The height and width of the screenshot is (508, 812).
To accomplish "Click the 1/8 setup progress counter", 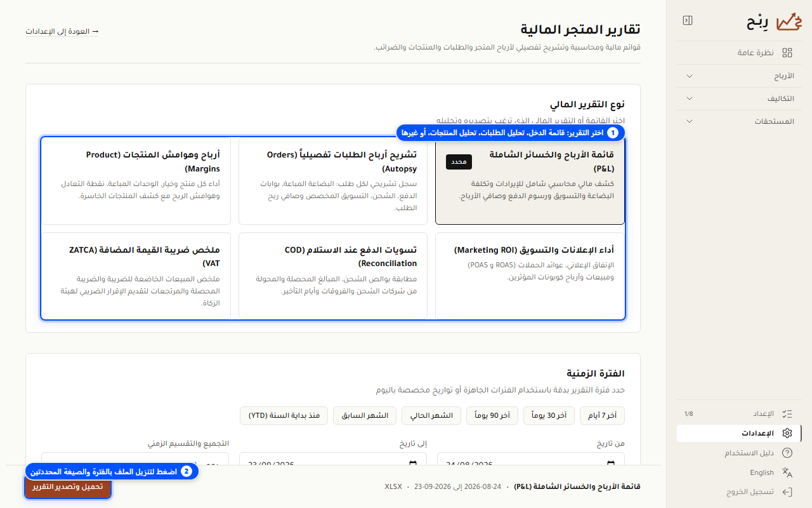I will point(689,414).
